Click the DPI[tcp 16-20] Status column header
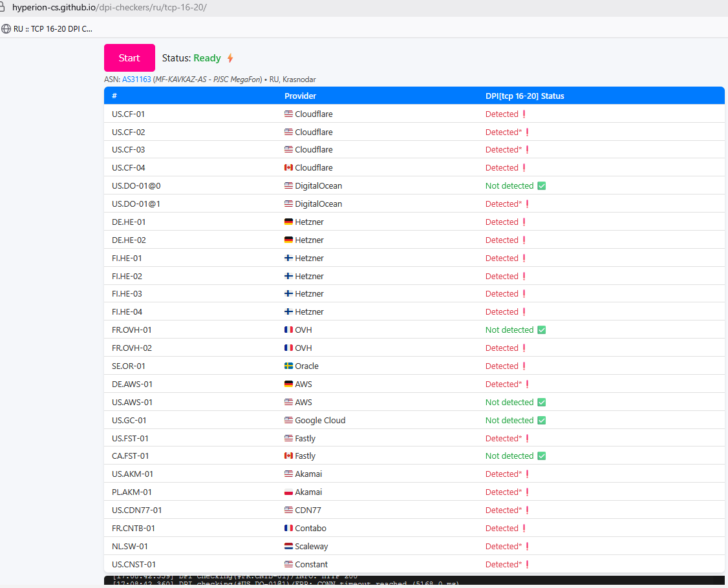This screenshot has width=728, height=588. pos(524,96)
